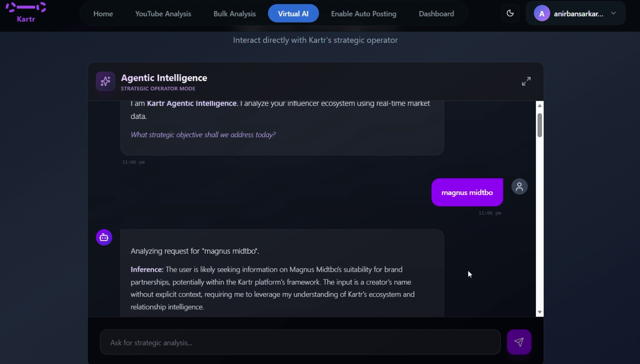Focus the Ask for strategic analysis input
Viewport: 640px width, 364px height.
click(300, 342)
